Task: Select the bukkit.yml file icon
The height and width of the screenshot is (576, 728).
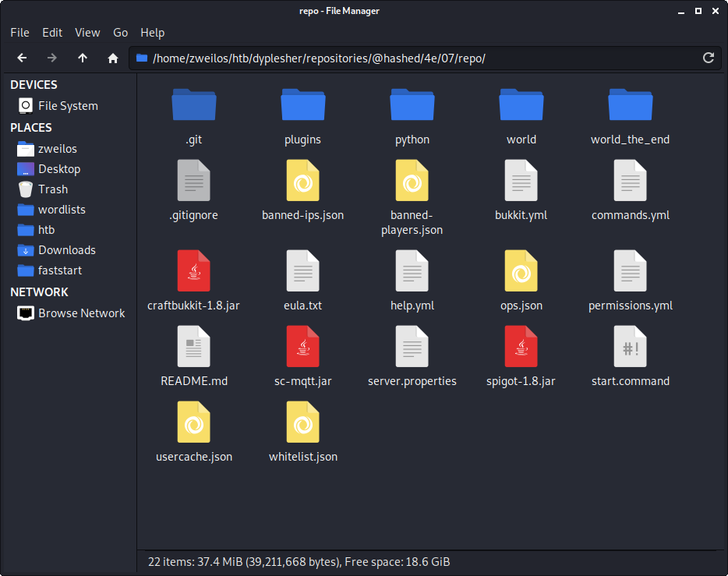Action: coord(521,181)
